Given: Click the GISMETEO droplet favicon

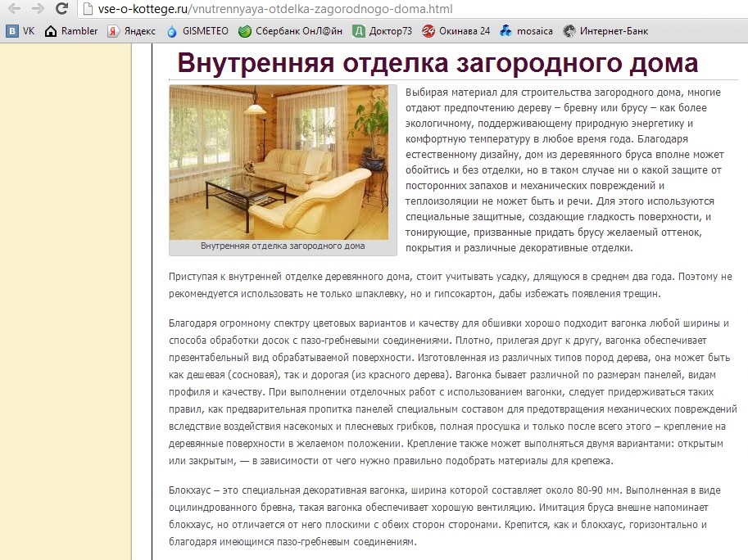Looking at the screenshot, I should (x=172, y=31).
